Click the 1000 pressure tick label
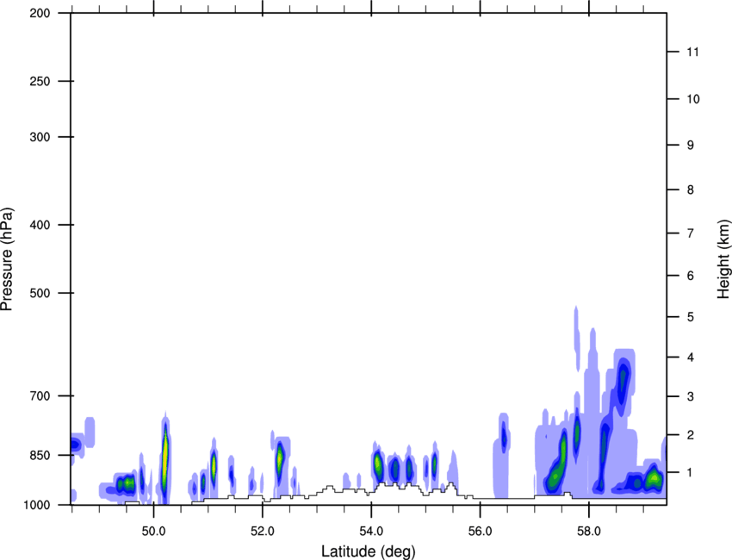Image resolution: width=732 pixels, height=560 pixels. pos(36,505)
